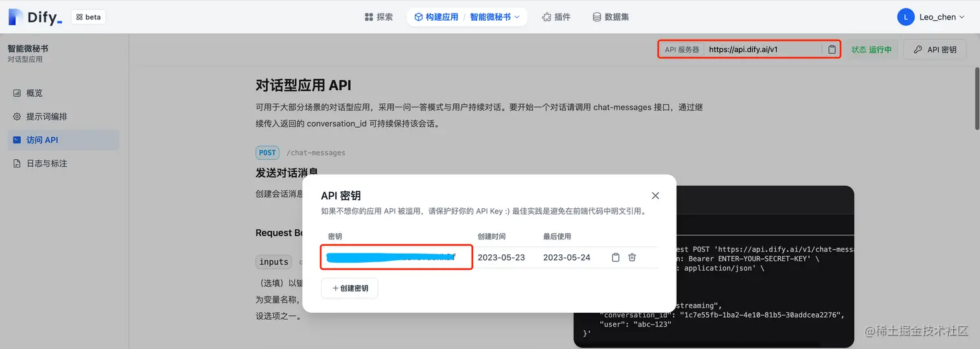Delete the API key trash icon
980x349 pixels.
632,258
